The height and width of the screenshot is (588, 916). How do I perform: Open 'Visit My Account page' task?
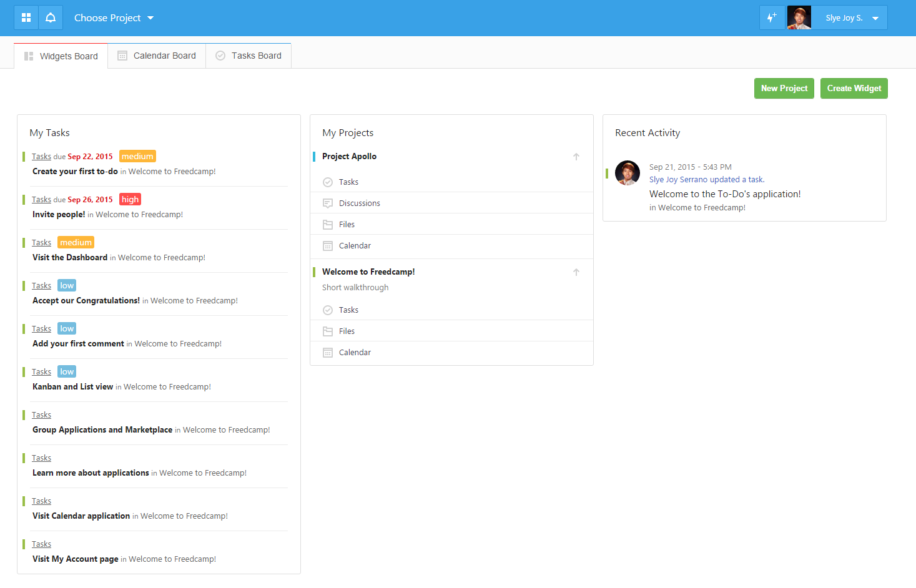pyautogui.click(x=76, y=559)
